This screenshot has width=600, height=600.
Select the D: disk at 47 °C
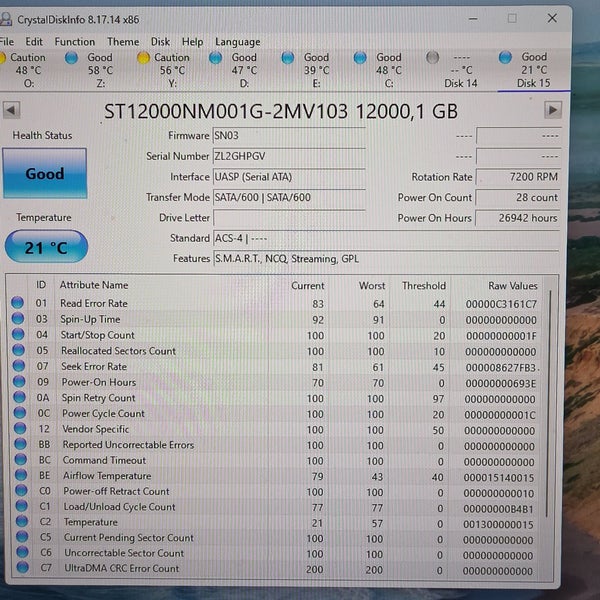tap(234, 70)
